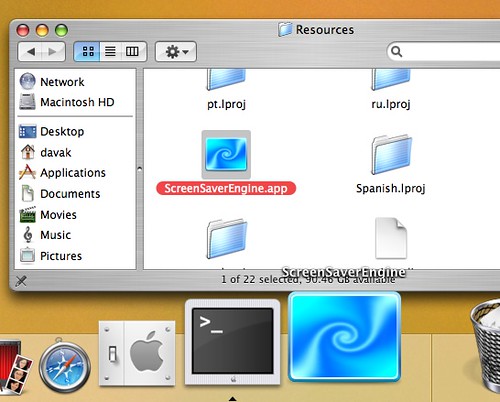Open Documents from the sidebar
Screen dimensions: 500x402
[x=60, y=194]
